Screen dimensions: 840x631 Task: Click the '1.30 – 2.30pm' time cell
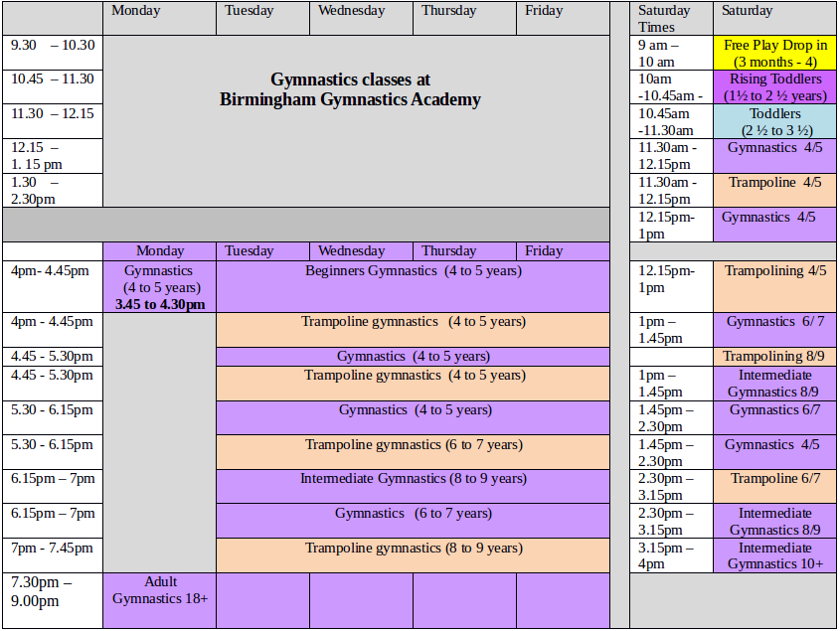point(53,190)
